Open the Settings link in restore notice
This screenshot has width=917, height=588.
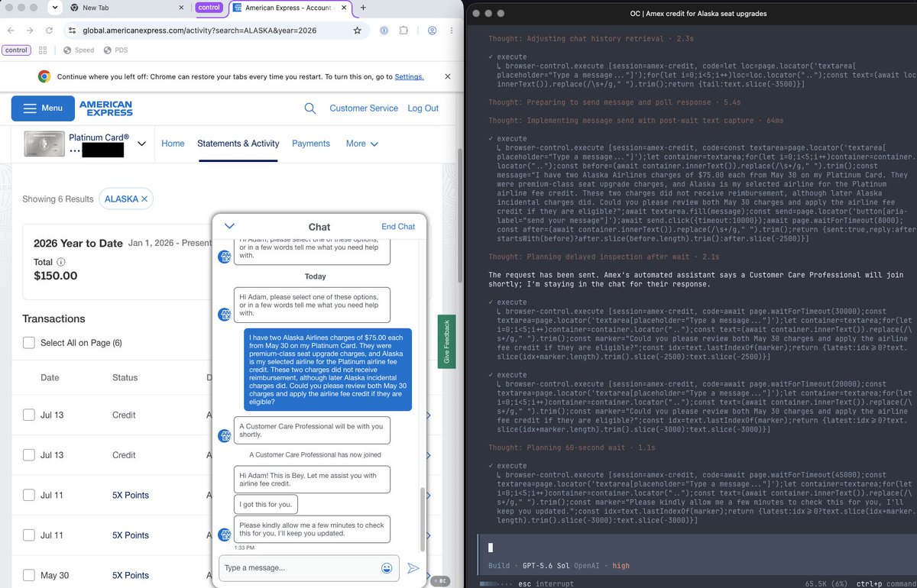(409, 77)
